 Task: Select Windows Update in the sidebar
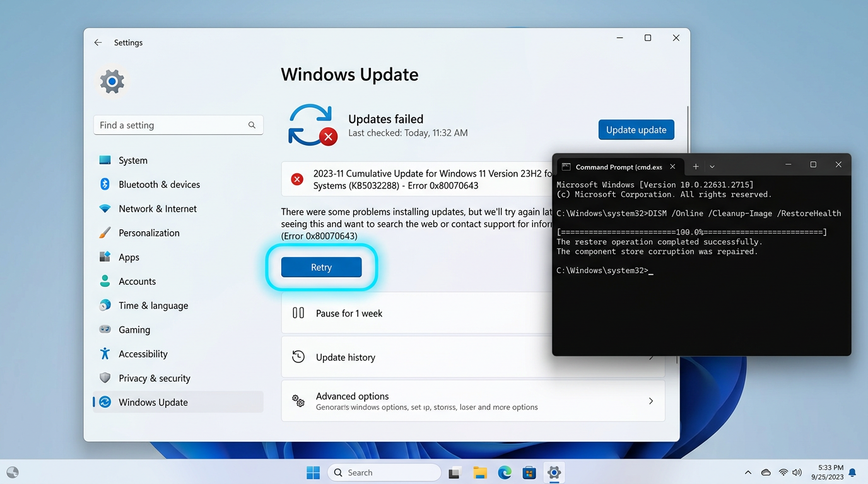pos(178,402)
